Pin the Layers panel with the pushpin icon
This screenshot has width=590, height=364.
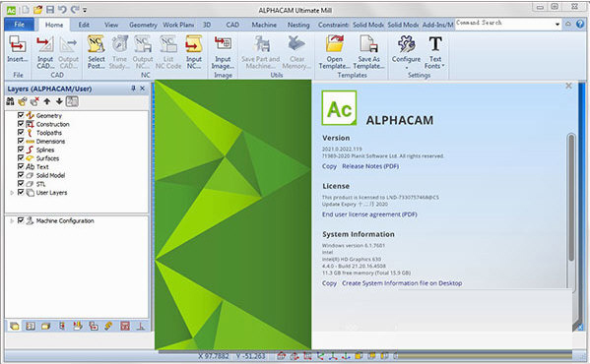coord(133,89)
